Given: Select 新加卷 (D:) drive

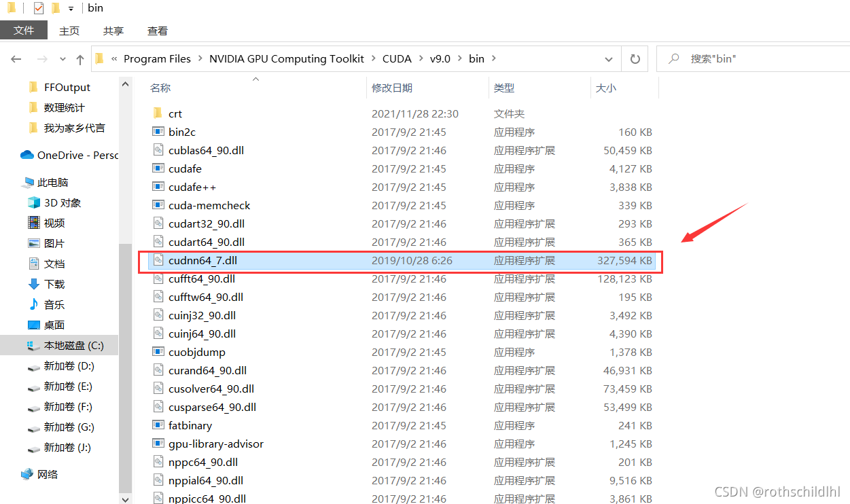Looking at the screenshot, I should pos(69,365).
